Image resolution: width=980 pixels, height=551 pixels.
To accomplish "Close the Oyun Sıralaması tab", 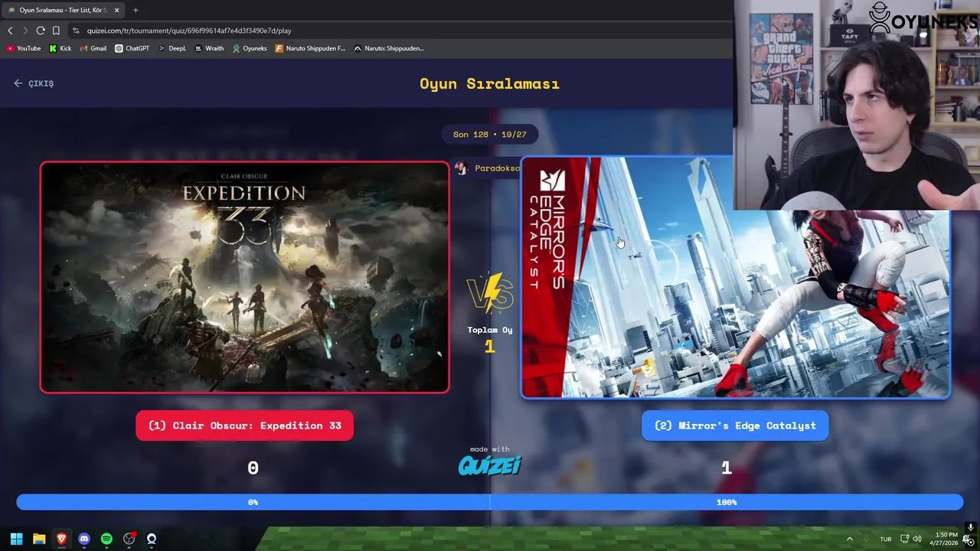I will [x=117, y=10].
